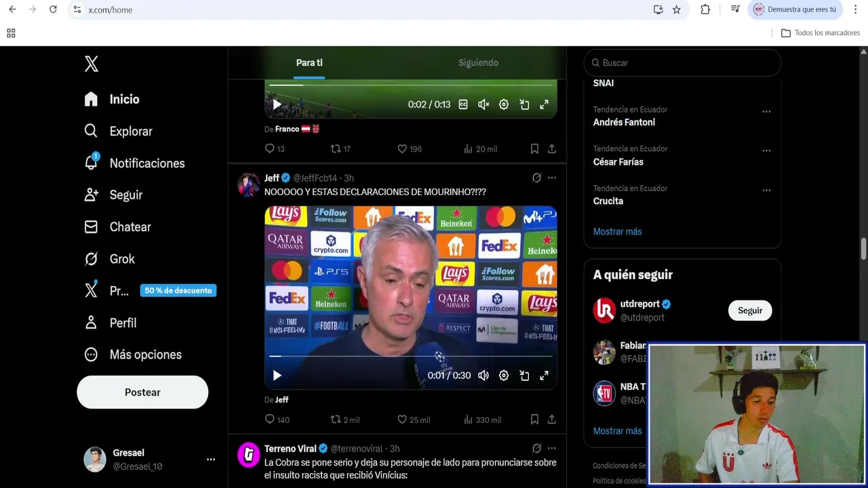868x488 pixels.
Task: Unmute the Franco video
Action: click(x=484, y=104)
